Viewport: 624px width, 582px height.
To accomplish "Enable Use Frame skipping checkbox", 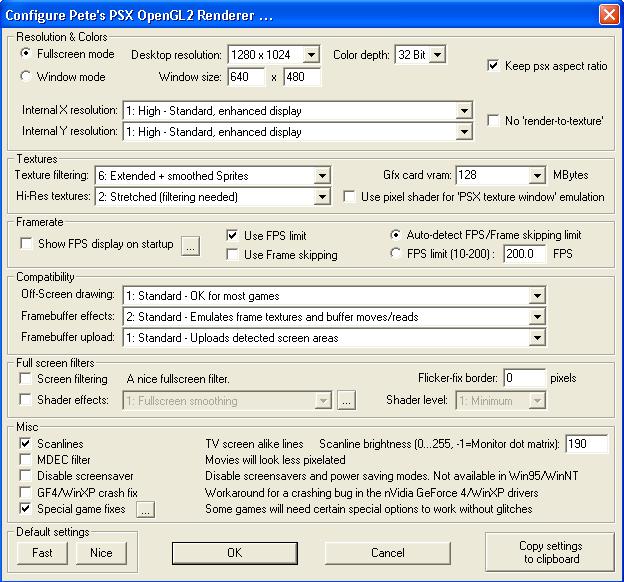I will [233, 255].
